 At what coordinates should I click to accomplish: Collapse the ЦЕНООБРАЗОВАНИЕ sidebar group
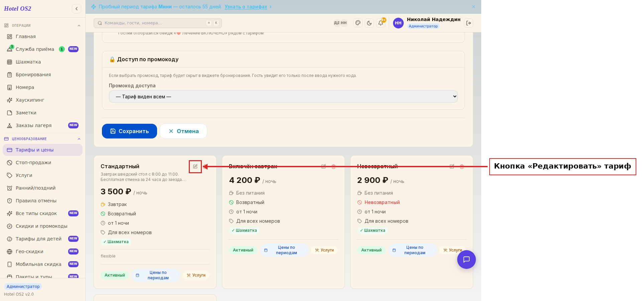(x=79, y=139)
